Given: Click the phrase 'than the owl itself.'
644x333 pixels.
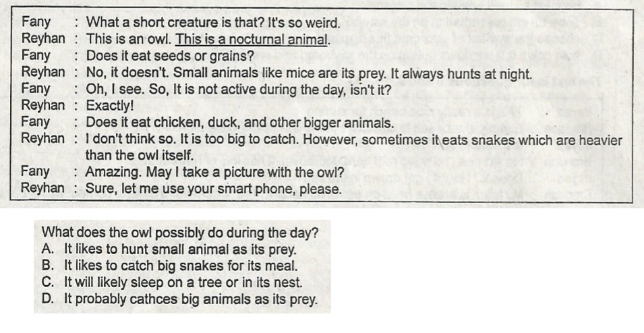Looking at the screenshot, I should (139, 155).
